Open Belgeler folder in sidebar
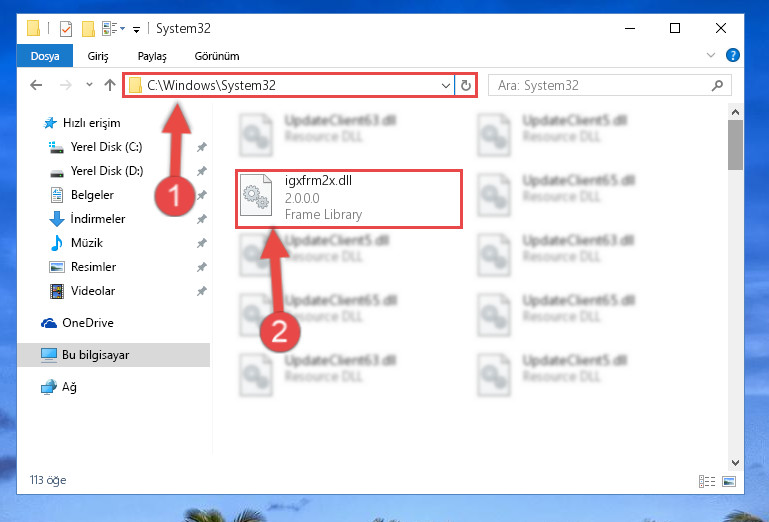Image resolution: width=769 pixels, height=522 pixels. [92, 195]
